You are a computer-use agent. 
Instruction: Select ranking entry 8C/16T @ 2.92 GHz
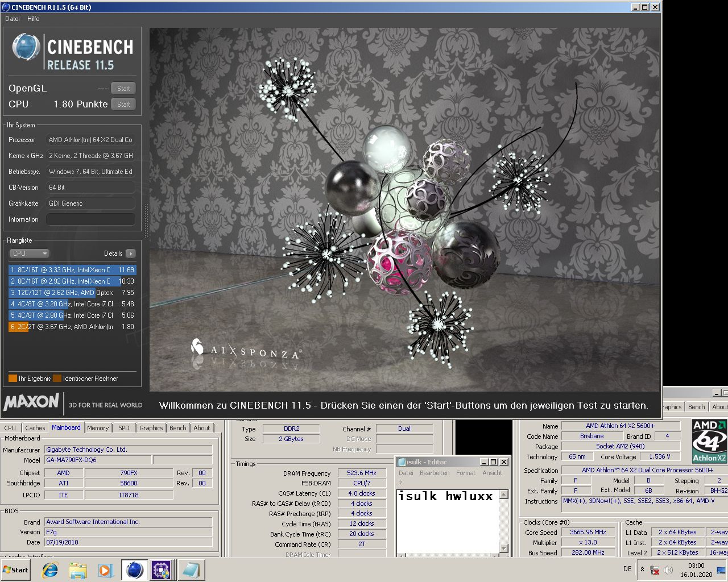(x=72, y=281)
